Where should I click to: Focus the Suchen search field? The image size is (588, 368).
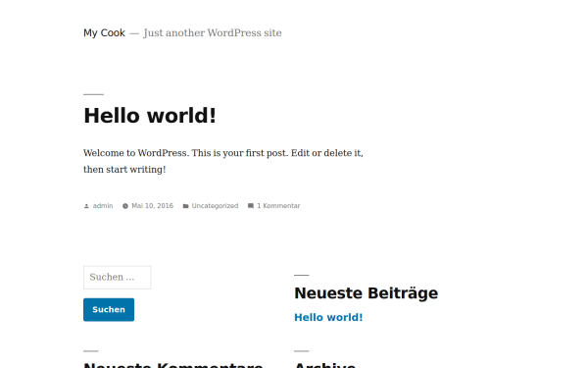pyautogui.click(x=117, y=278)
